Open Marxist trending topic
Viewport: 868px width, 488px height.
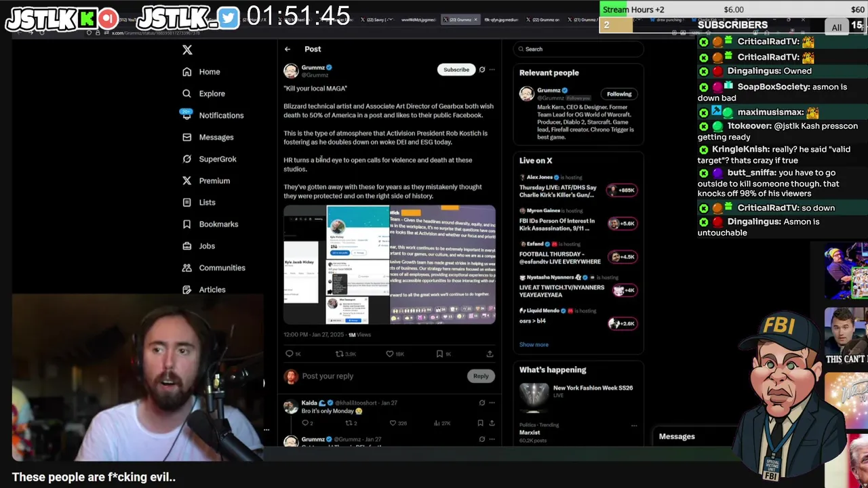point(530,432)
